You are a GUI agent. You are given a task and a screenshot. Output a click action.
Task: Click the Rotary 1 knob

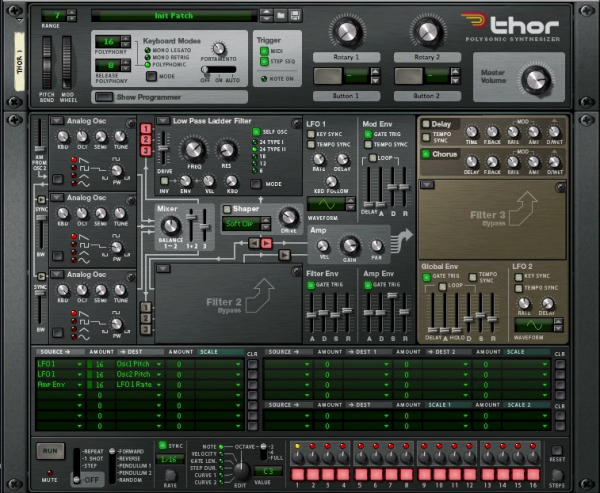click(x=347, y=31)
